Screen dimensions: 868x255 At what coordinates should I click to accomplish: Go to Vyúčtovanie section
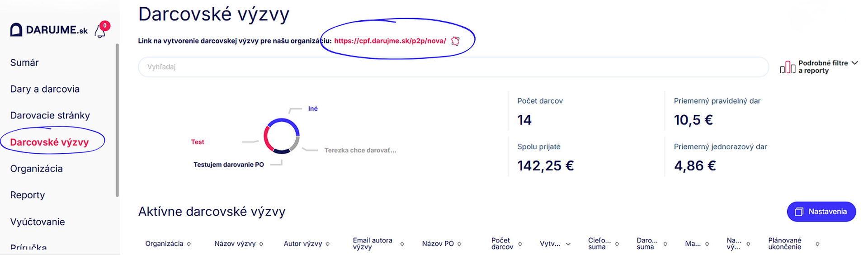coord(38,222)
